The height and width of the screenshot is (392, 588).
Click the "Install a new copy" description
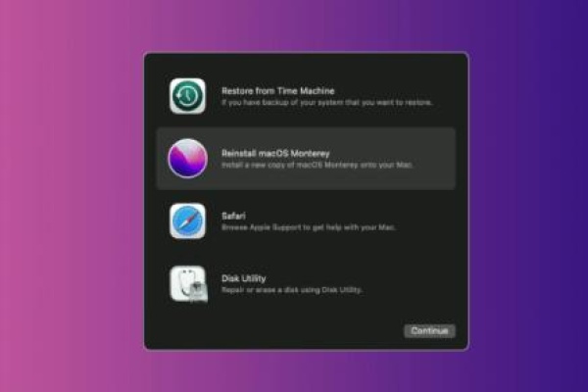[318, 165]
